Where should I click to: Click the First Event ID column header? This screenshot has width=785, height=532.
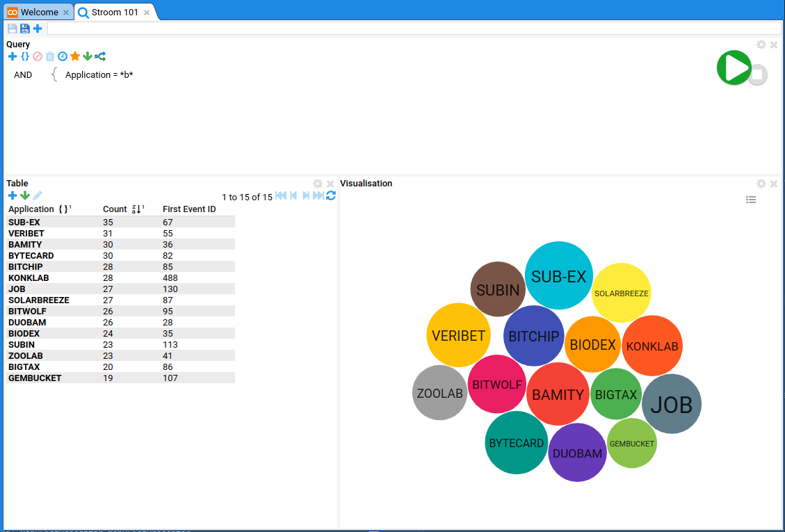pyautogui.click(x=189, y=209)
